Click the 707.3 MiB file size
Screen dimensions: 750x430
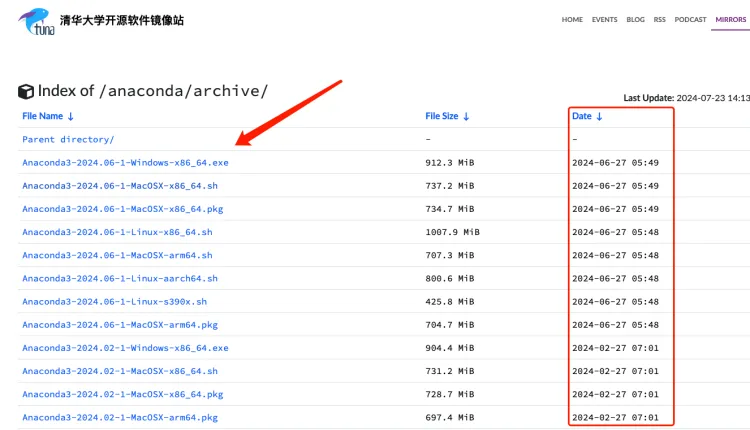click(450, 255)
